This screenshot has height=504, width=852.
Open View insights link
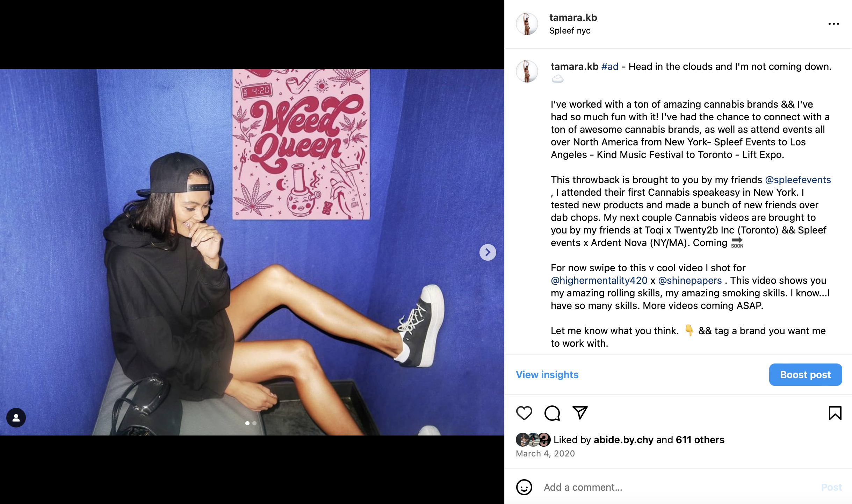tap(547, 375)
